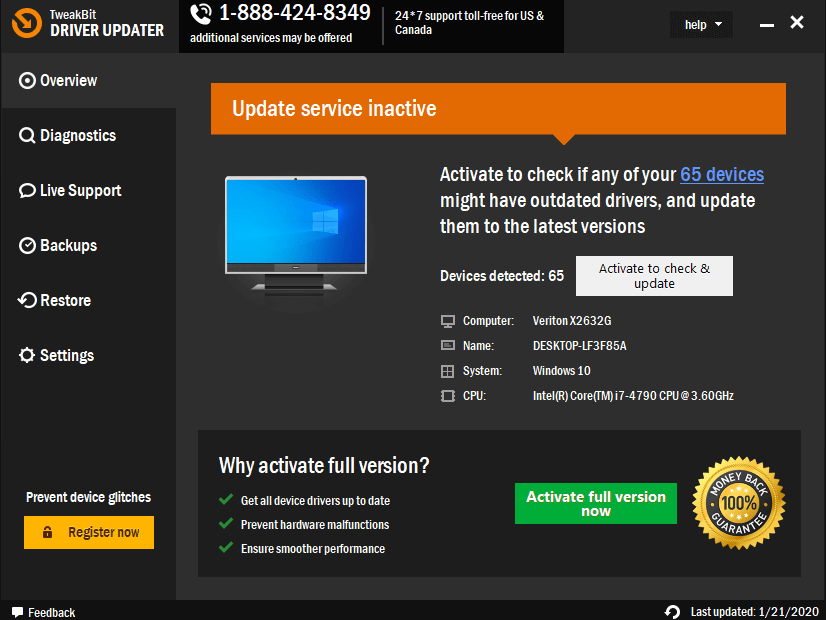The height and width of the screenshot is (620, 826).
Task: Open the help dropdown
Action: tap(701, 24)
